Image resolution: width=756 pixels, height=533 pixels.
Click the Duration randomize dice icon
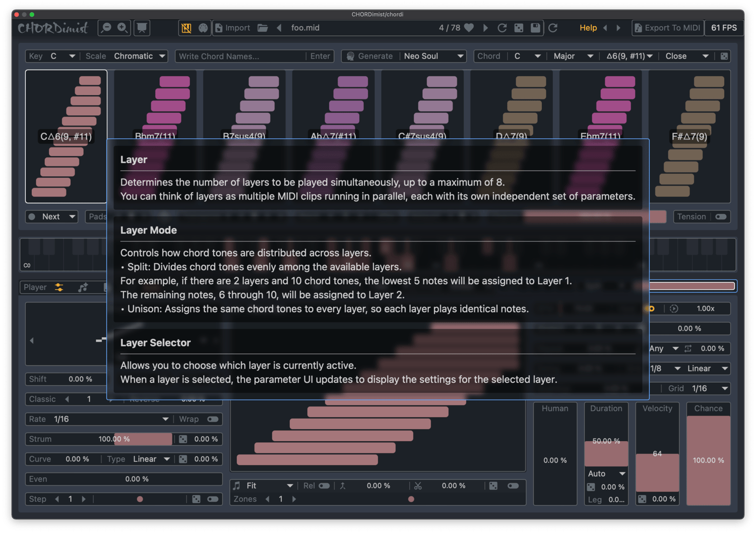tap(591, 487)
